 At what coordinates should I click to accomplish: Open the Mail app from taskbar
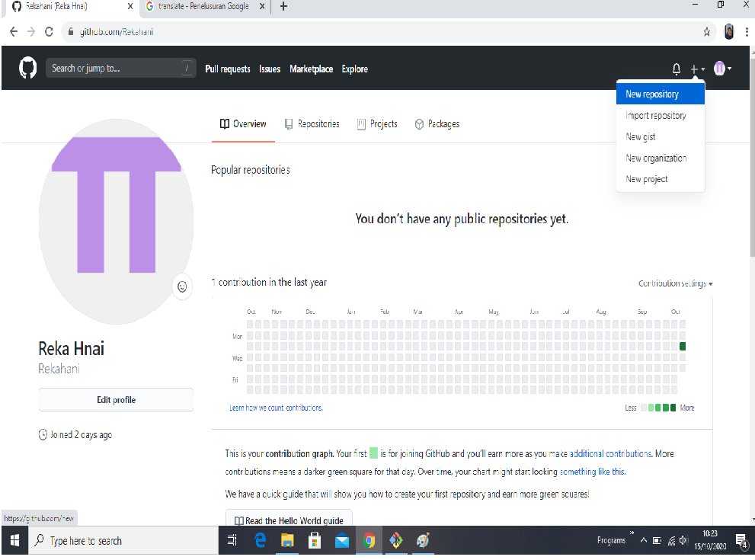coord(342,541)
